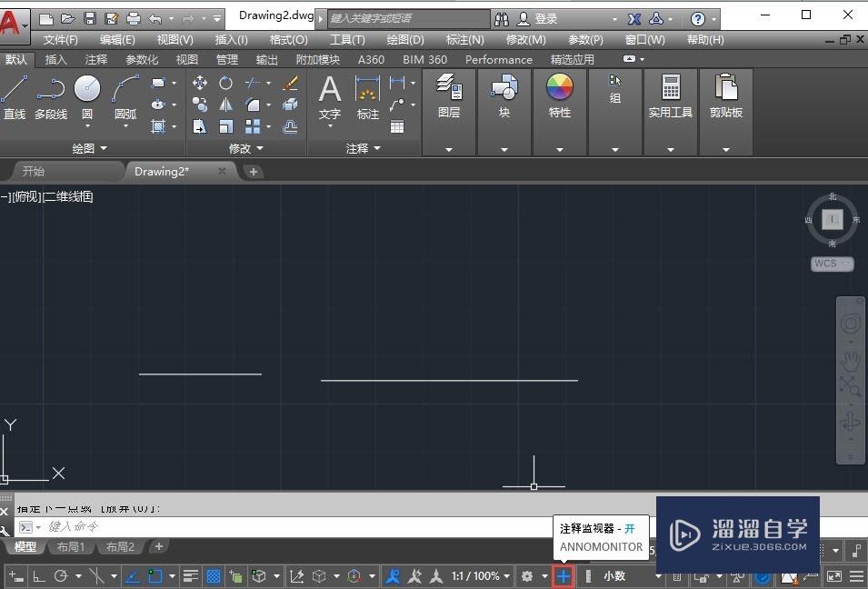This screenshot has height=589, width=868.
Task: Activate the Stretch tool
Action: (x=200, y=126)
